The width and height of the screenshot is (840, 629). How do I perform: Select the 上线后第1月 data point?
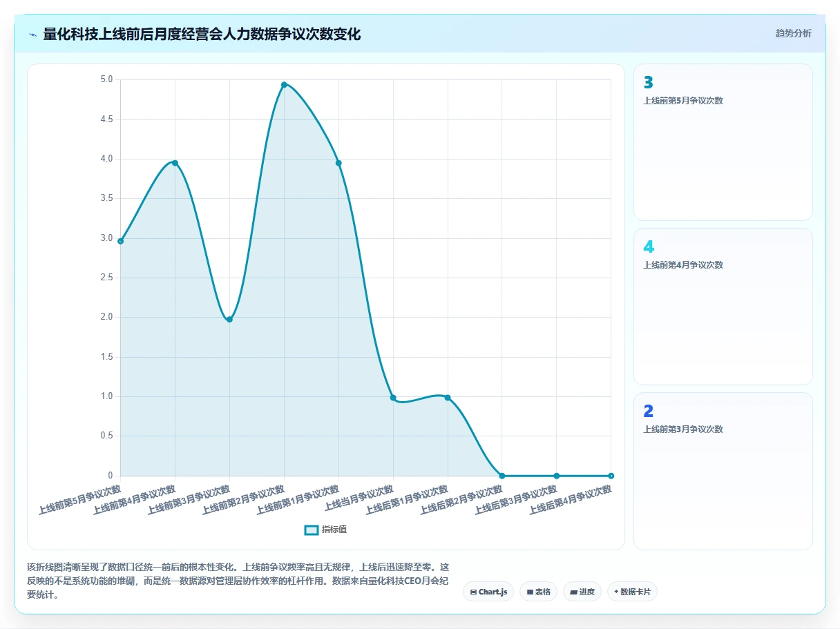tap(448, 398)
